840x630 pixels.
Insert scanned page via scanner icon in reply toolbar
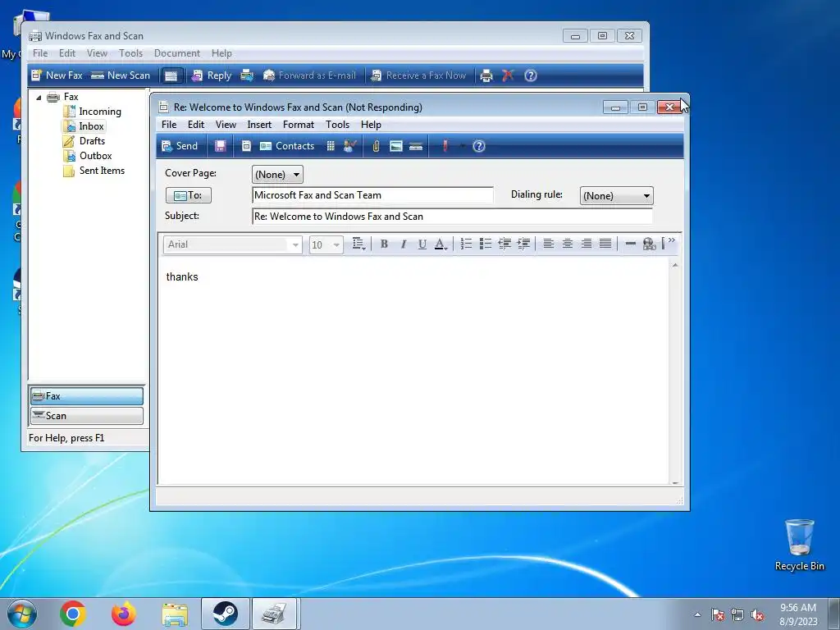coord(416,146)
